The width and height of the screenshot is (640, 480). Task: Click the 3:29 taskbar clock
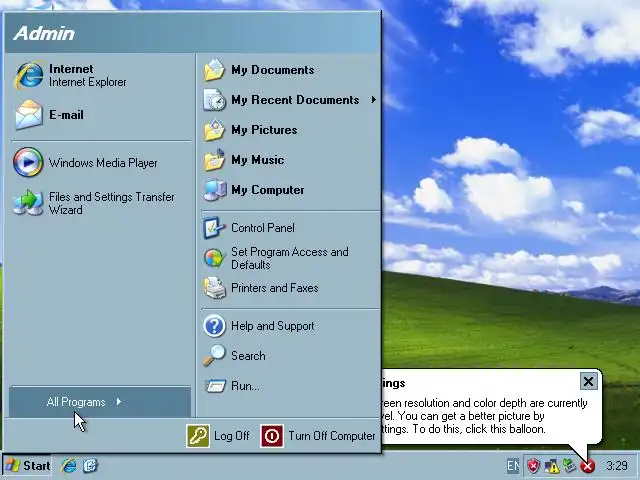click(x=616, y=465)
